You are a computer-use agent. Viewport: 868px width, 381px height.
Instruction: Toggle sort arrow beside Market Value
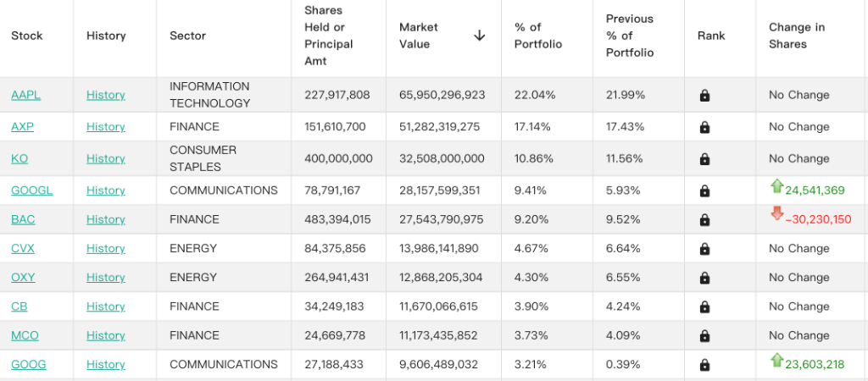(480, 36)
